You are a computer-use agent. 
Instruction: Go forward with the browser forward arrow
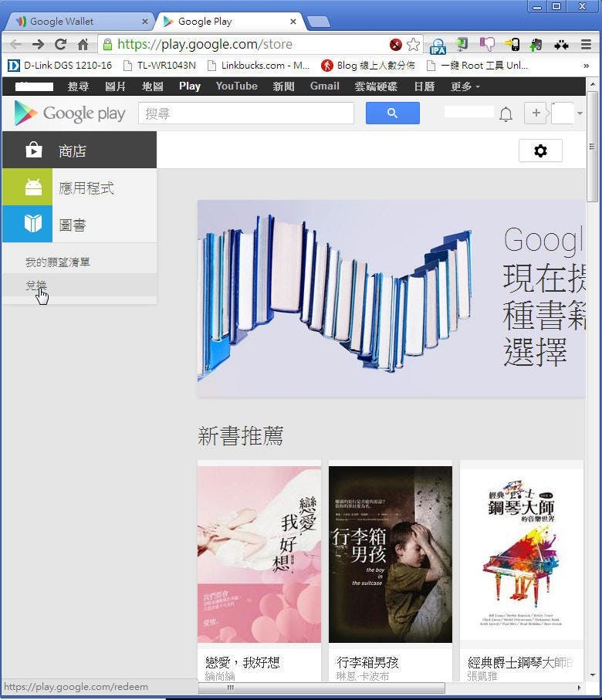(38, 44)
